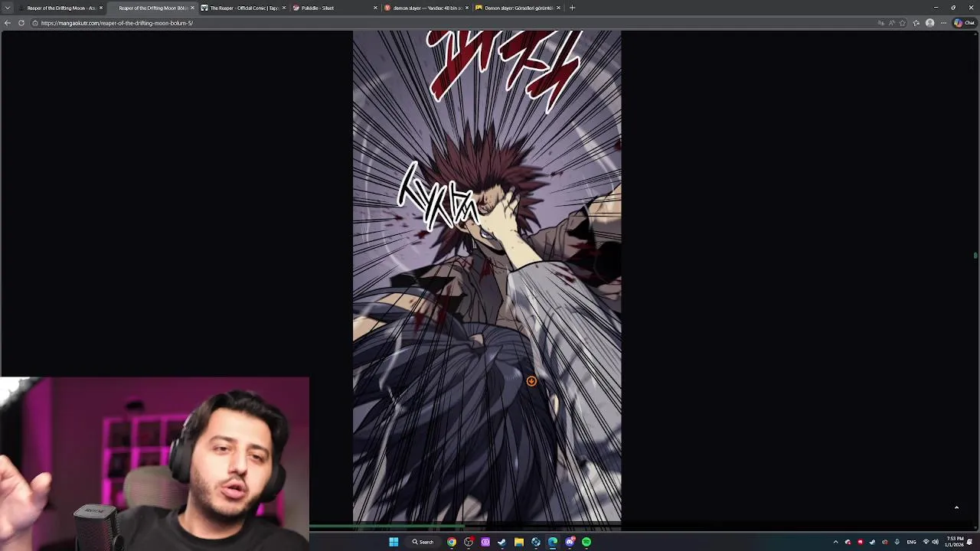Image resolution: width=980 pixels, height=551 pixels.
Task: Click the orange scroll cursor marker on the manga
Action: [531, 381]
